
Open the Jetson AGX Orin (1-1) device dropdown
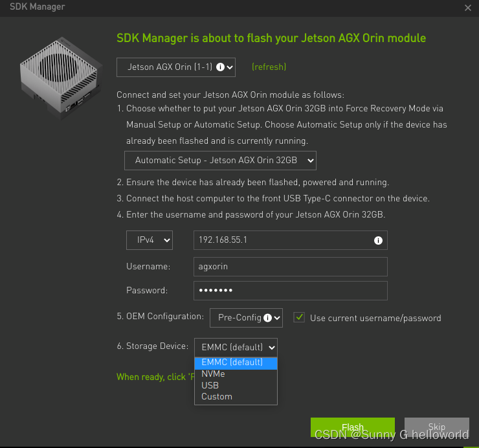(x=176, y=67)
